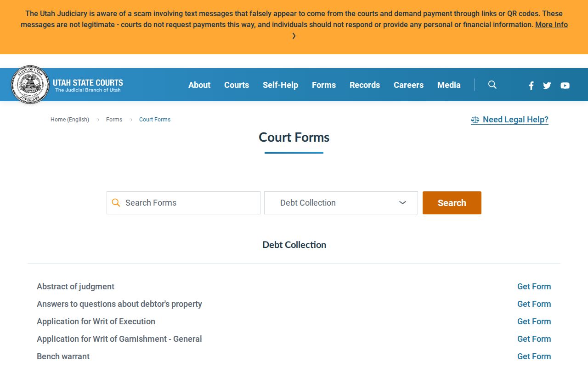Select Application for Writ of Garnishment - General text
Screen dimensions: 588x368
coord(119,339)
